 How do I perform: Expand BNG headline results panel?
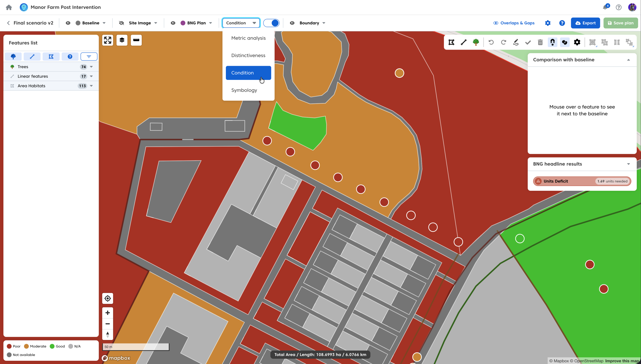(628, 164)
